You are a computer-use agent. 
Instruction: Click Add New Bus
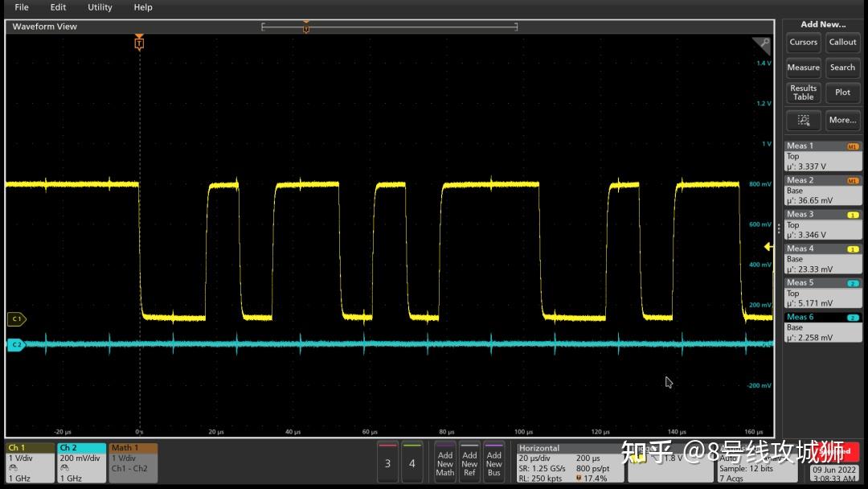click(x=493, y=462)
